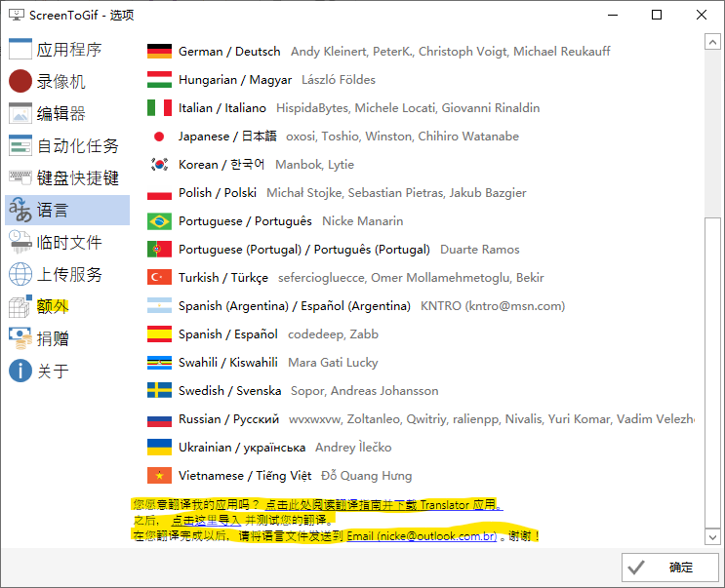The image size is (725, 588).
Task: Click the 'Turkish / Türkçe' language name
Action: 223,278
